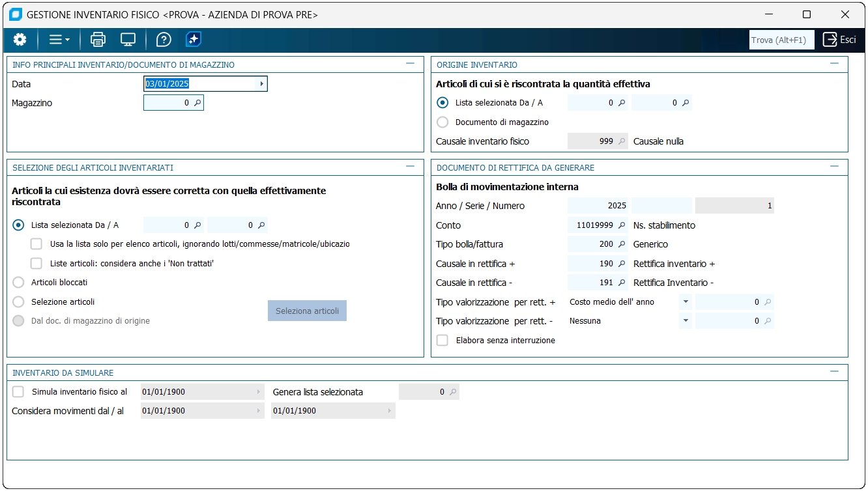Screen dimensions: 868x491
Task: Open the settings gear in the toolbar
Action: (20, 40)
